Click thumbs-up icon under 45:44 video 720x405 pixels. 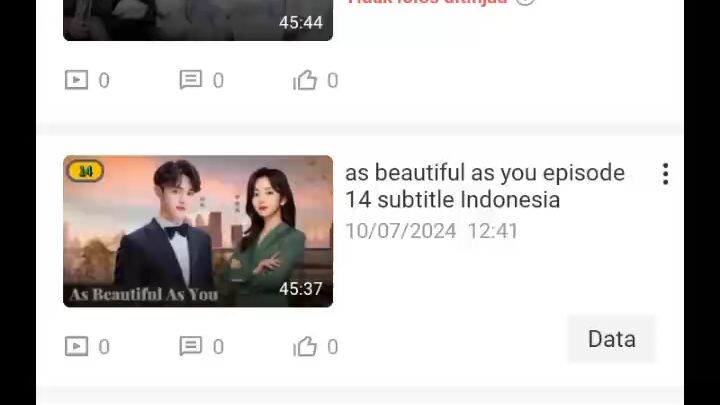click(305, 80)
